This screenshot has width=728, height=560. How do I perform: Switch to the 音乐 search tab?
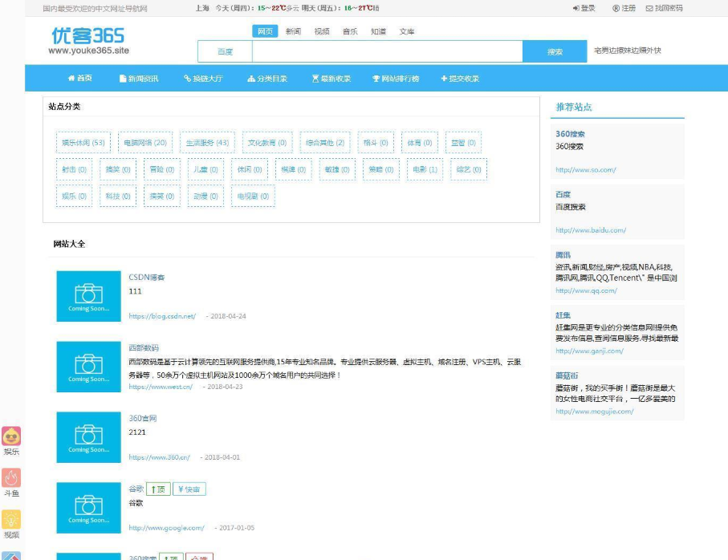[x=348, y=31]
